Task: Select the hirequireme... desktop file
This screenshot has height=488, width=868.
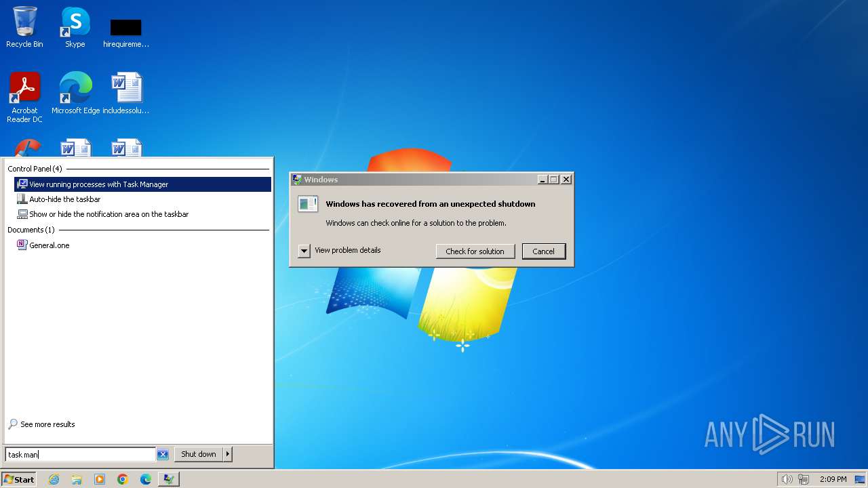Action: 125,33
